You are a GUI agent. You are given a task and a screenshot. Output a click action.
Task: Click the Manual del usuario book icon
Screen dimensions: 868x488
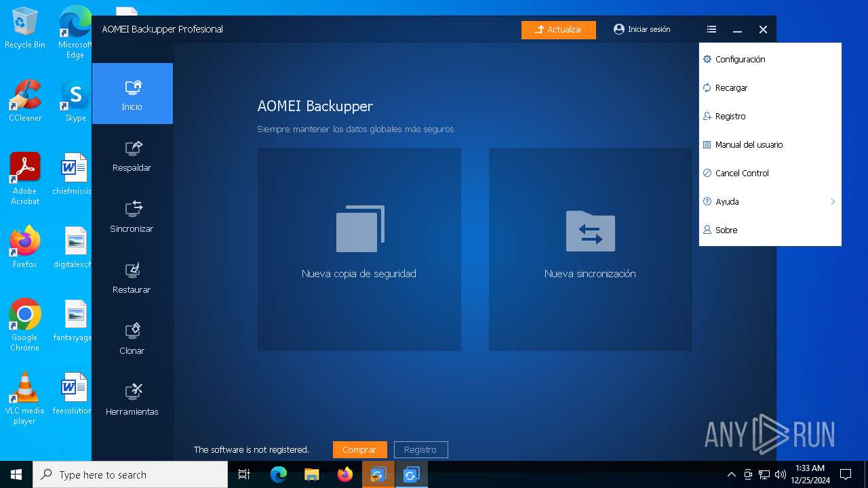pyautogui.click(x=707, y=145)
